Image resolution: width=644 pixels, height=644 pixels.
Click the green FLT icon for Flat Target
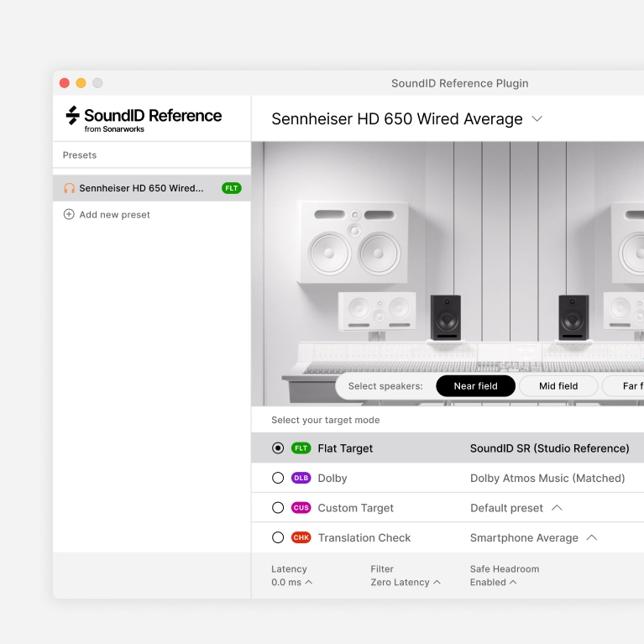point(301,448)
